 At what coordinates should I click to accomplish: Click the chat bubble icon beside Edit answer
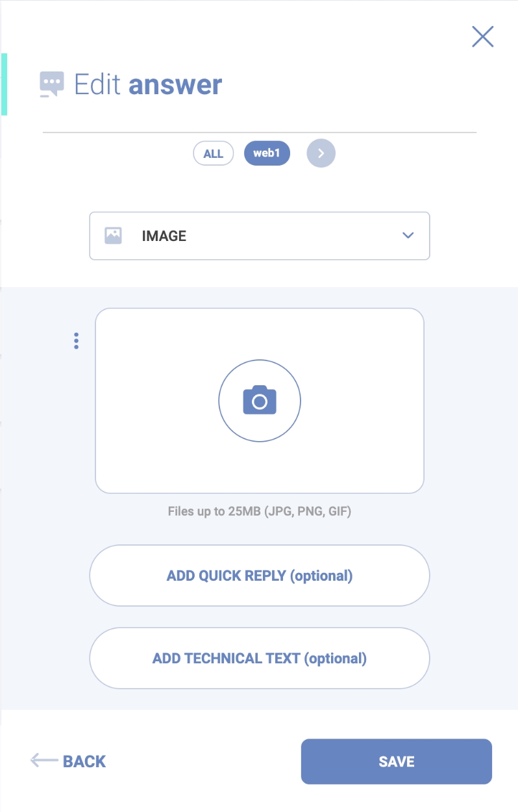coord(52,84)
